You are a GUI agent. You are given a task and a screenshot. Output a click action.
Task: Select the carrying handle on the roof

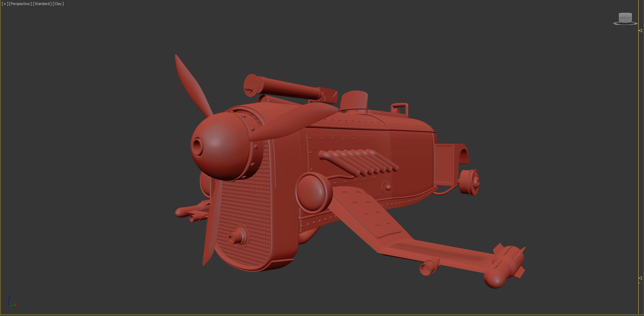coord(399,109)
